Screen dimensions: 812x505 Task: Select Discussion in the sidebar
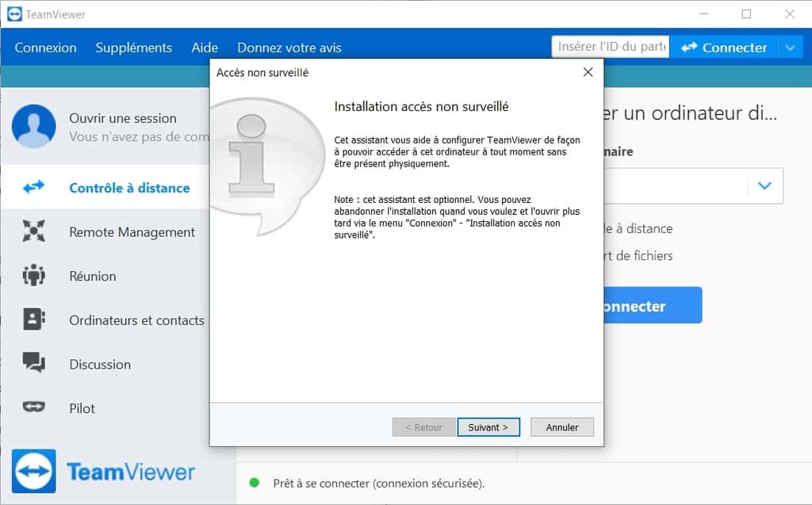100,364
